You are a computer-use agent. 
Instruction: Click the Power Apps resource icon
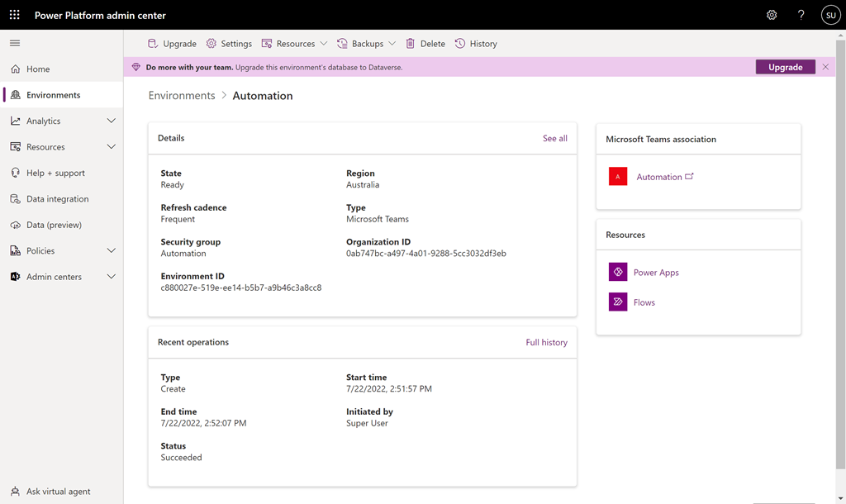click(618, 273)
